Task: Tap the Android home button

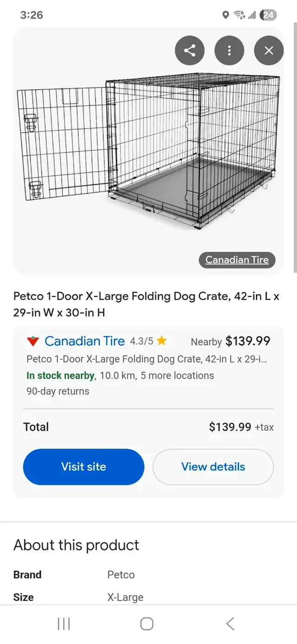Action: pyautogui.click(x=147, y=624)
